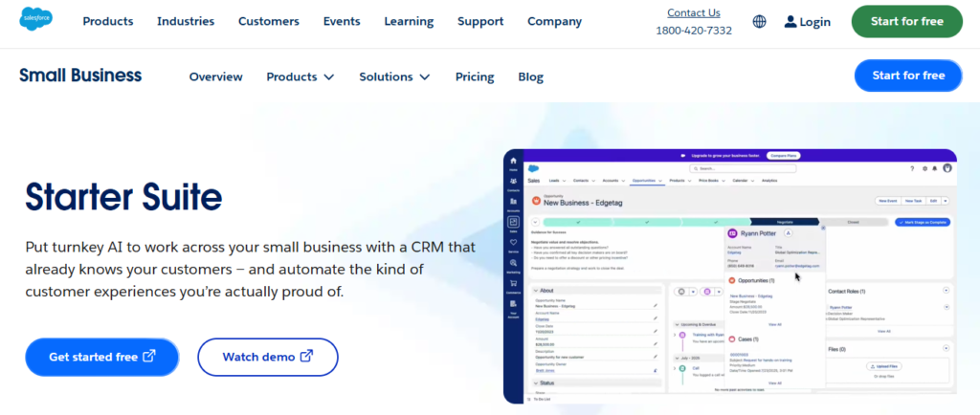Open the Customers menu in the top navigation

click(x=269, y=21)
